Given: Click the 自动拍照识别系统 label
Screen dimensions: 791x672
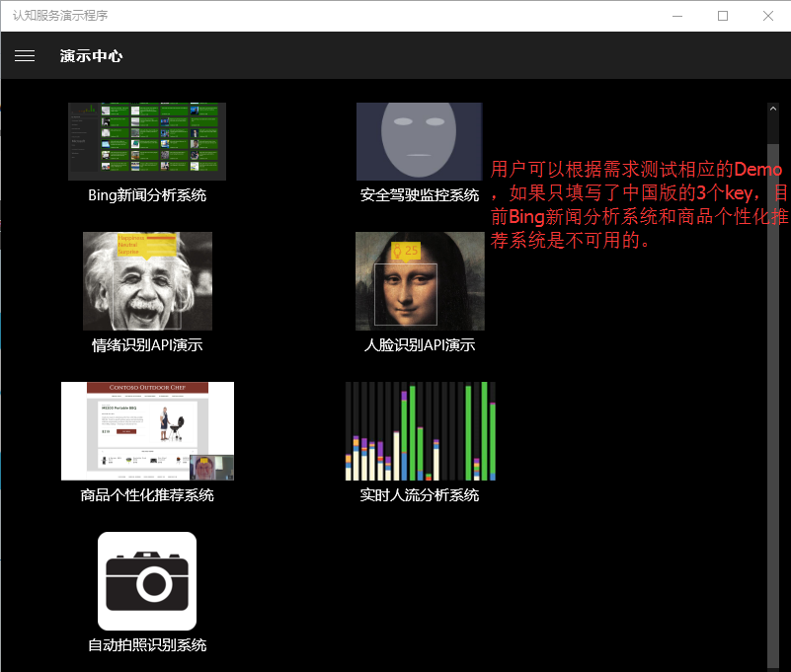Looking at the screenshot, I should pyautogui.click(x=147, y=645).
